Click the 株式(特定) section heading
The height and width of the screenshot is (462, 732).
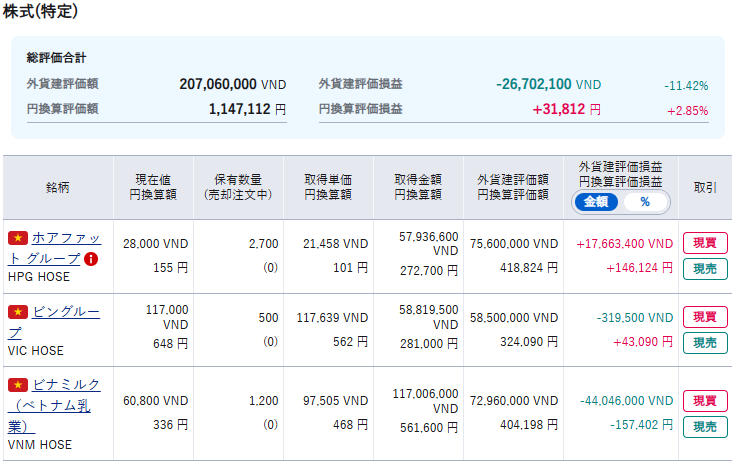pyautogui.click(x=41, y=11)
